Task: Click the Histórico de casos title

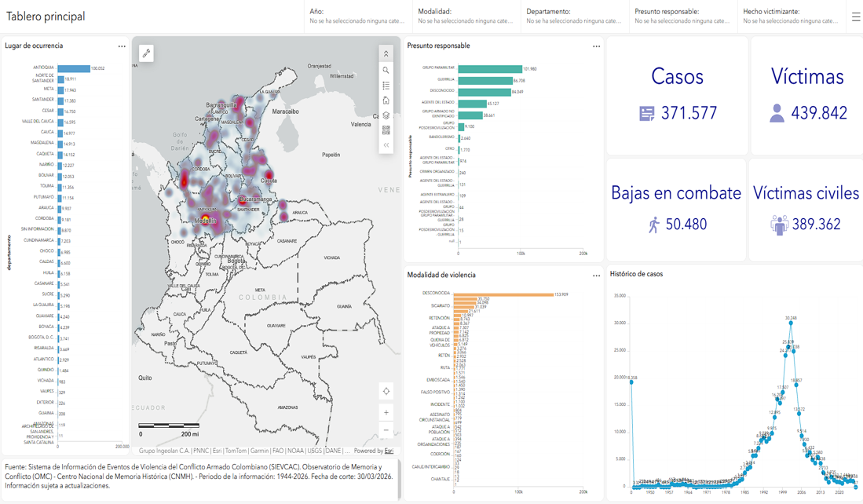Action: click(x=636, y=274)
